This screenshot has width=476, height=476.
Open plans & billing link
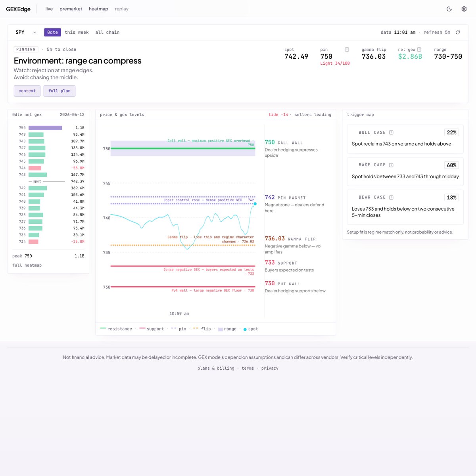216,369
